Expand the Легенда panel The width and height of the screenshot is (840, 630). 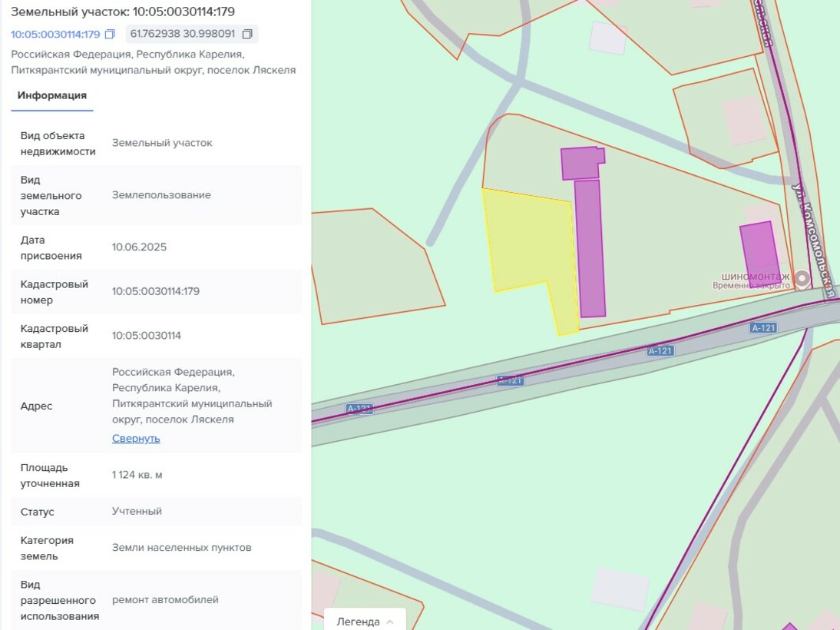tap(358, 622)
